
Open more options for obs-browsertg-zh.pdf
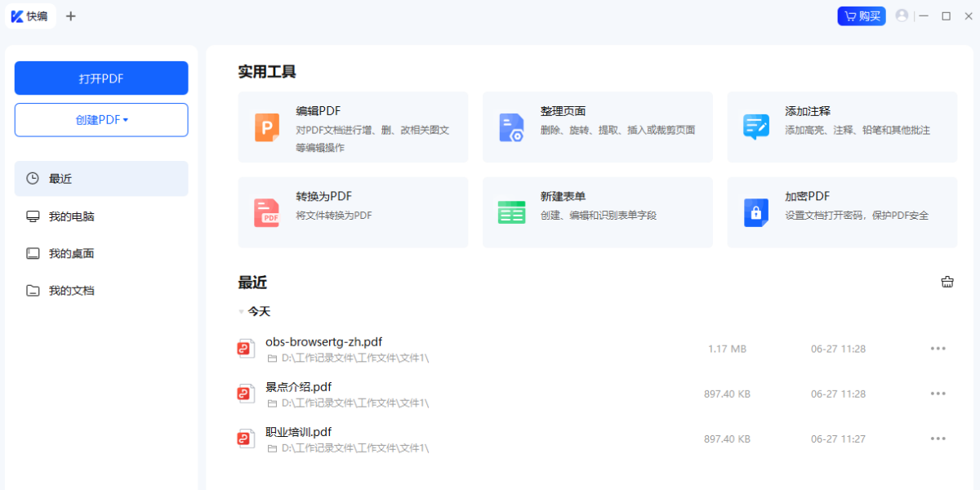pos(938,349)
